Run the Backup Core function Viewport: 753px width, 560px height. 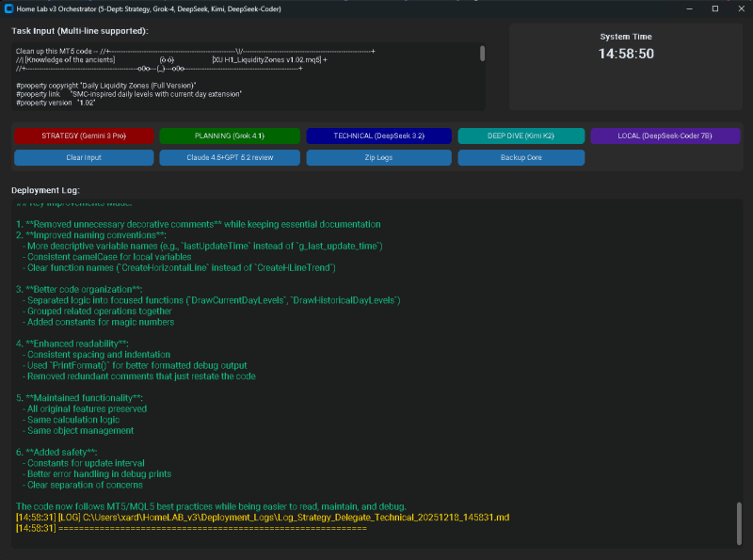click(521, 156)
